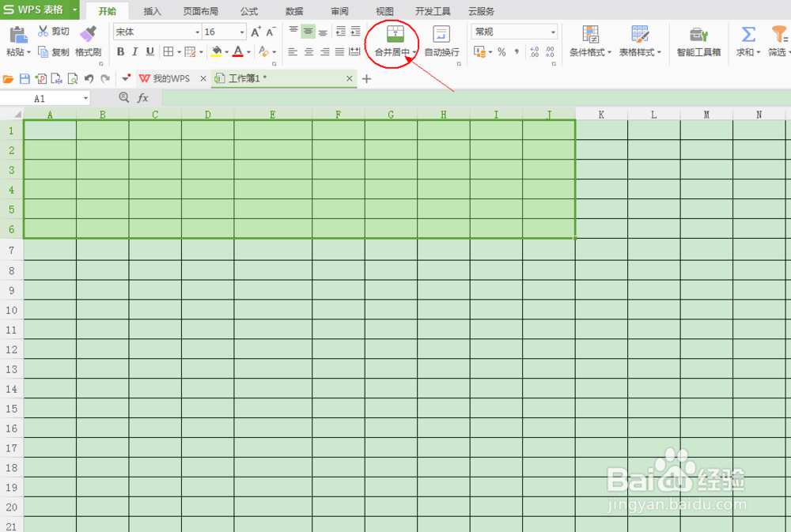This screenshot has height=532, width=791.
Task: Click the fx insert function button
Action: [x=143, y=98]
